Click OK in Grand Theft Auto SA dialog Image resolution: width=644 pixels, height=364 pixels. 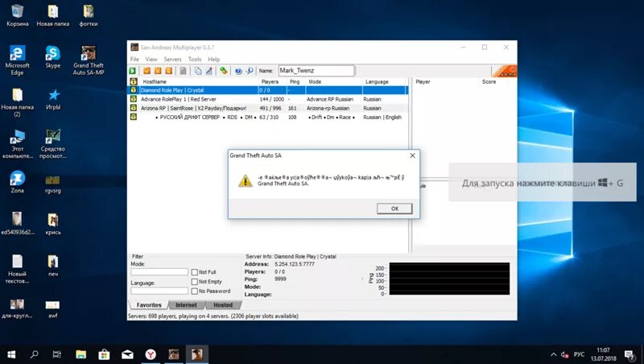coord(394,209)
